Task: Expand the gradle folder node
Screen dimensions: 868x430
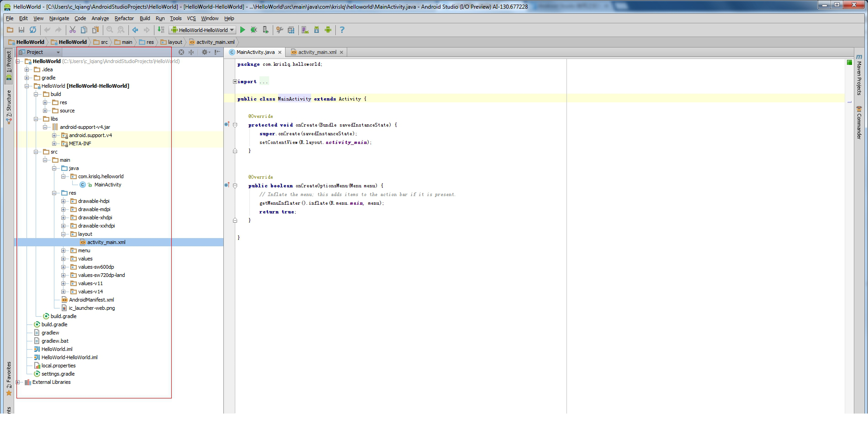Action: coord(26,78)
